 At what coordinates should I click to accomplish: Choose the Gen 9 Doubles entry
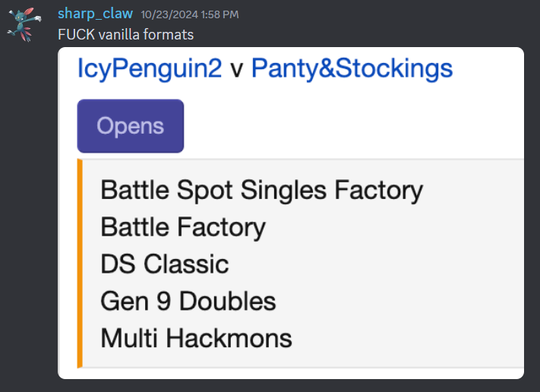point(188,302)
